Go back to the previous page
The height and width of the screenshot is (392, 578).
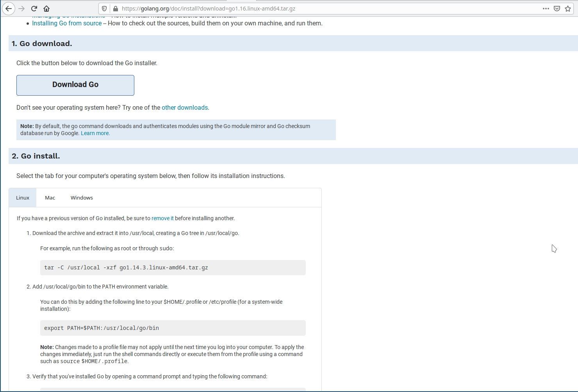[x=9, y=9]
